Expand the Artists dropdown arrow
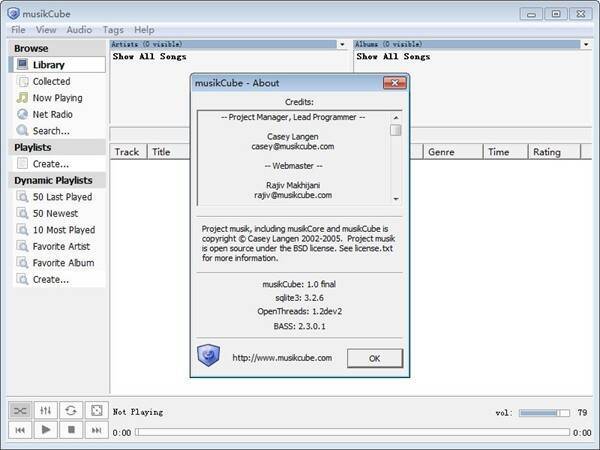This screenshot has height=450, width=600. (x=342, y=44)
